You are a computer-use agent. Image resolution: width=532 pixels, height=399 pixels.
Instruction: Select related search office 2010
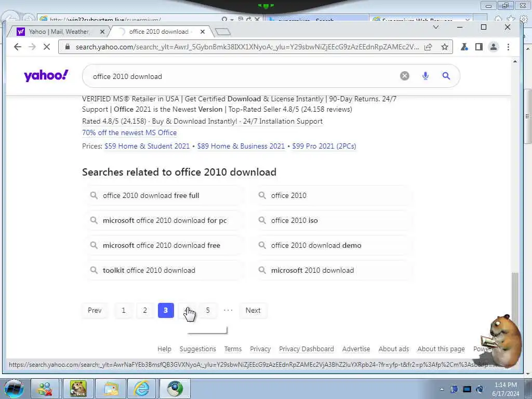click(x=333, y=195)
